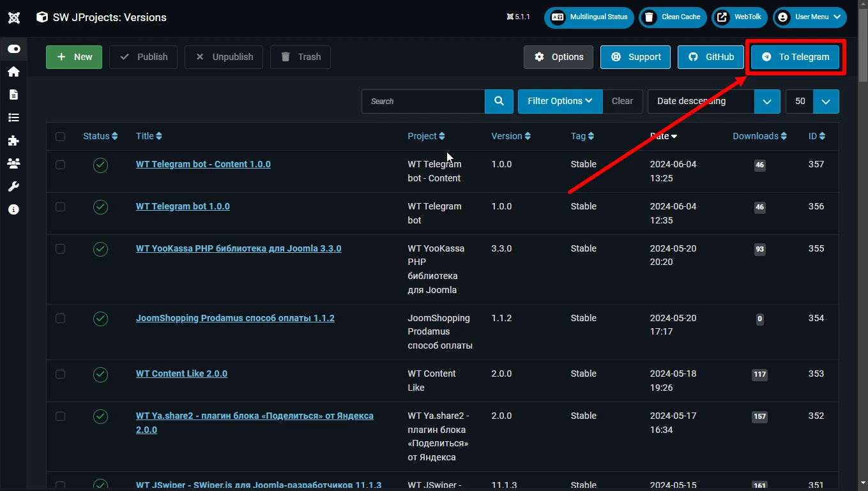Tick the select-all checkbox in table header
This screenshot has width=868, height=491.
[60, 136]
